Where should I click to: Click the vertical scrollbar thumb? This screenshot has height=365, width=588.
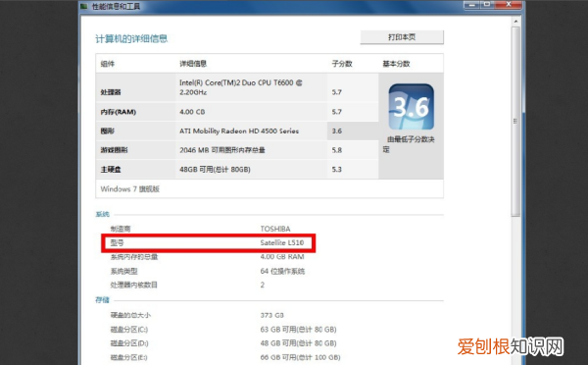click(516, 121)
